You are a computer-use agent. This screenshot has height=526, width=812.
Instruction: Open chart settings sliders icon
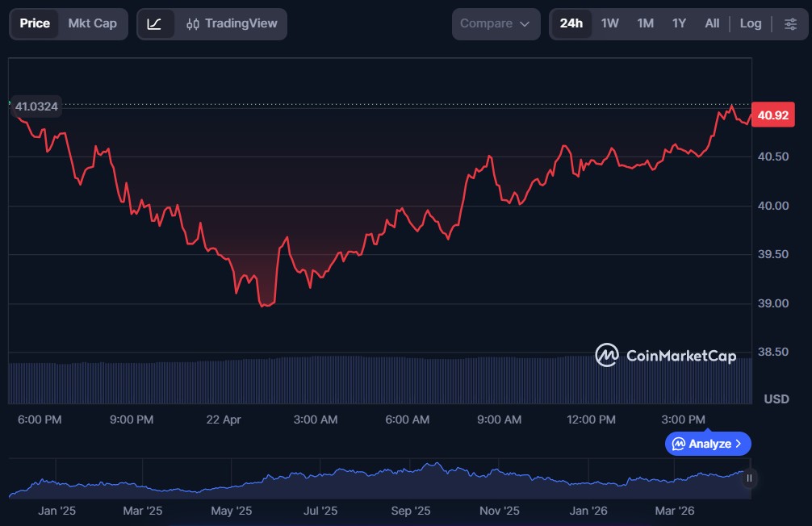click(x=790, y=23)
